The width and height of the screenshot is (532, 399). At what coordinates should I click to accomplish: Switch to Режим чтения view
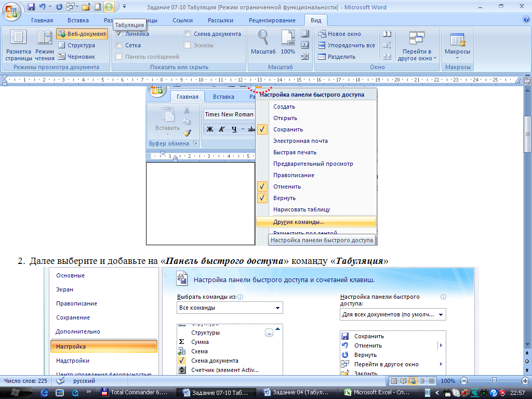[45, 46]
